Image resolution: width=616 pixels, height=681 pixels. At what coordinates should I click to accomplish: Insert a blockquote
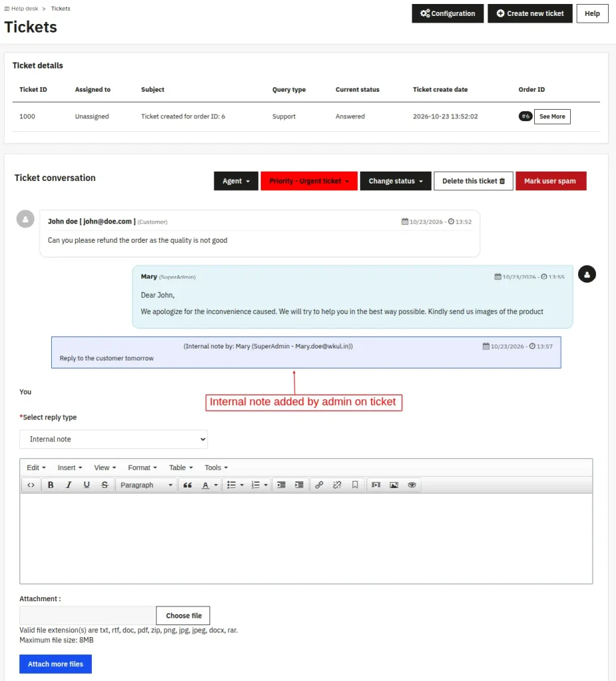(x=188, y=485)
